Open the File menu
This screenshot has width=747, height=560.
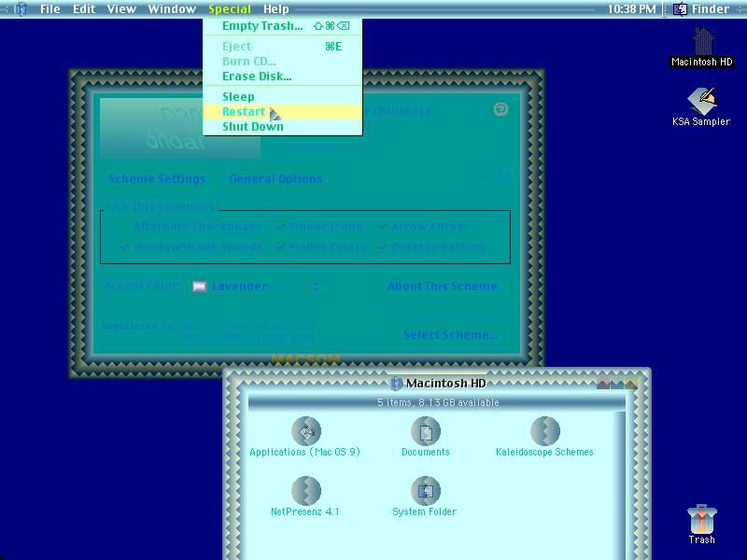(x=50, y=9)
